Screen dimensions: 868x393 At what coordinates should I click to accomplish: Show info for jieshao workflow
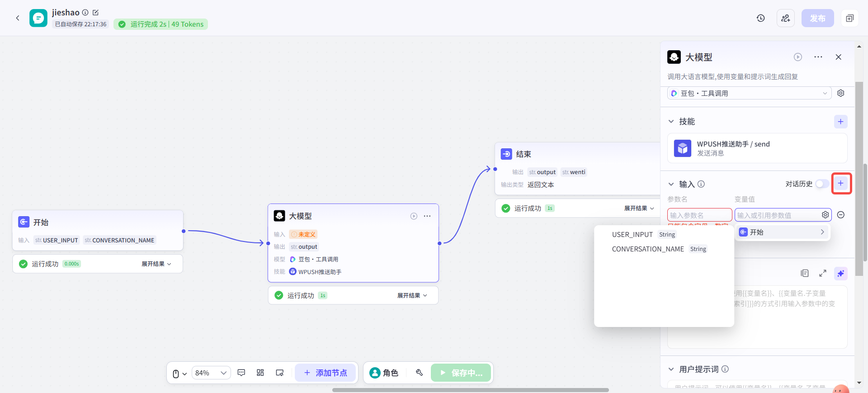click(x=85, y=13)
